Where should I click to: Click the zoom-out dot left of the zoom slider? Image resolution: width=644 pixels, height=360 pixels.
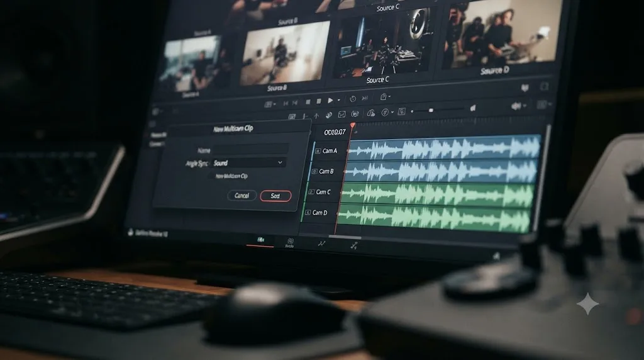tap(413, 111)
